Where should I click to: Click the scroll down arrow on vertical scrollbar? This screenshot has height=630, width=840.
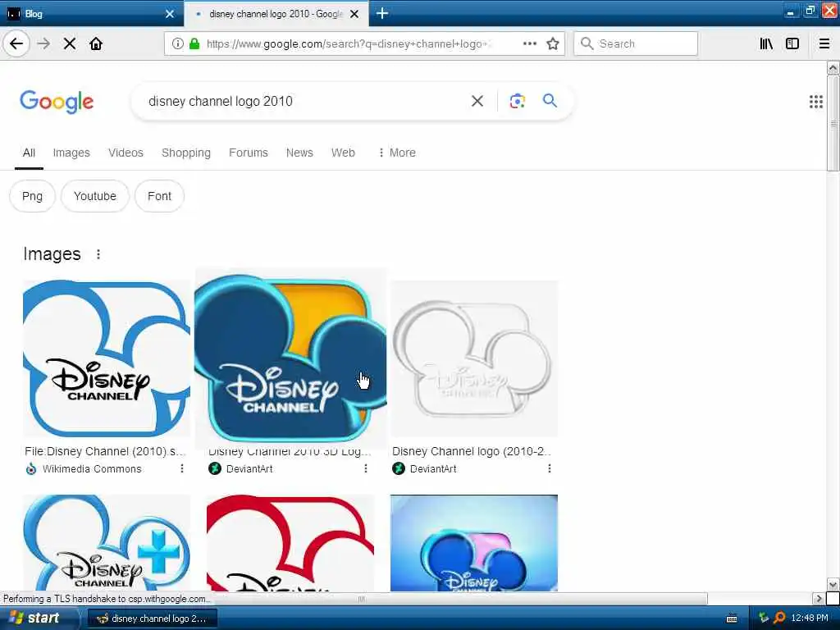click(x=833, y=584)
